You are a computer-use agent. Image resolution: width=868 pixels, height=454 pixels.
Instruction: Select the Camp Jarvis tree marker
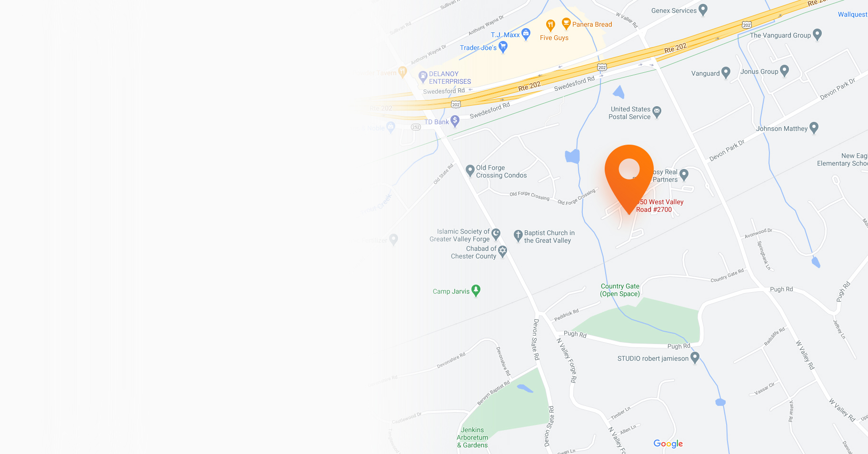[x=476, y=290]
